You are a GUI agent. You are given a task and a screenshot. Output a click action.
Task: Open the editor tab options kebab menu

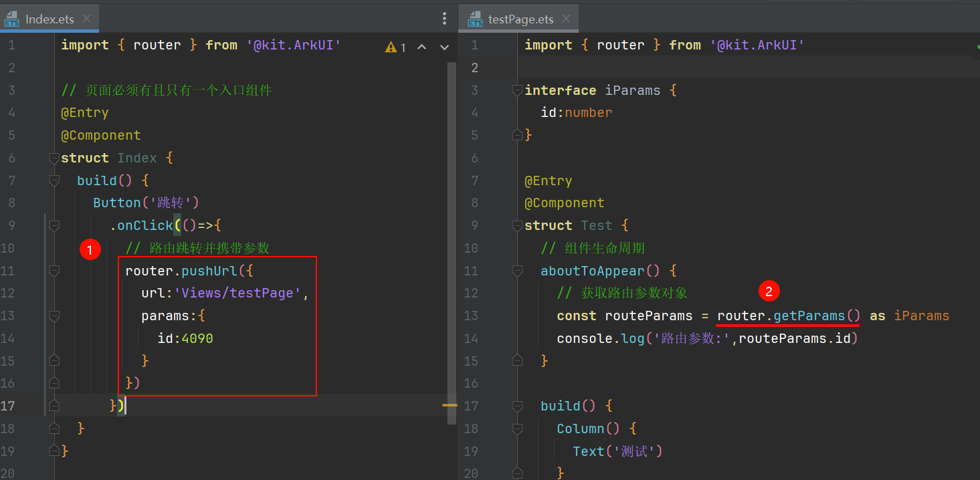445,19
